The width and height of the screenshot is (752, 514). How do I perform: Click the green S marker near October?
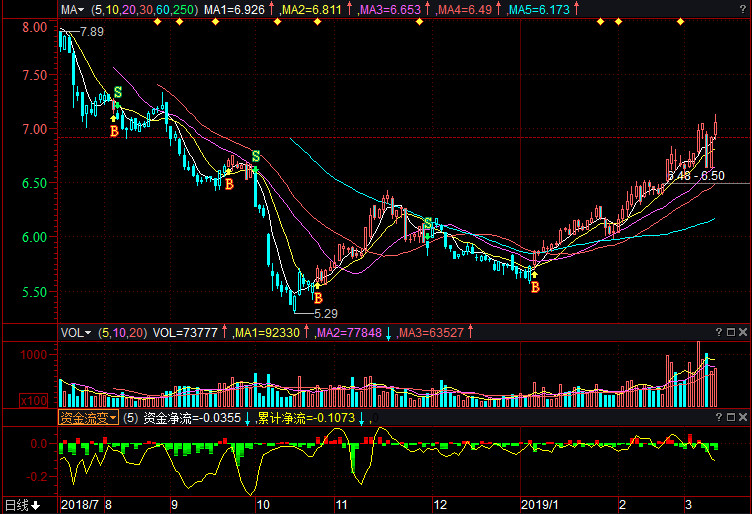tap(256, 156)
